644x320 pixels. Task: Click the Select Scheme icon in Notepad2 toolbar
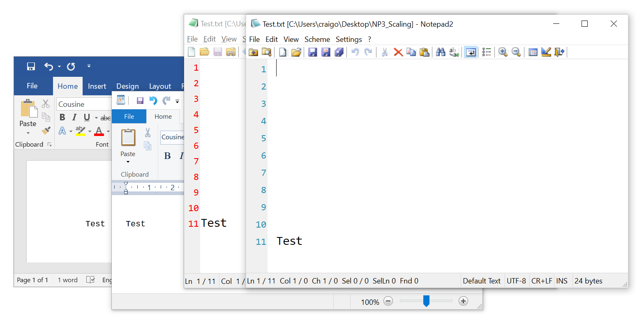[533, 52]
